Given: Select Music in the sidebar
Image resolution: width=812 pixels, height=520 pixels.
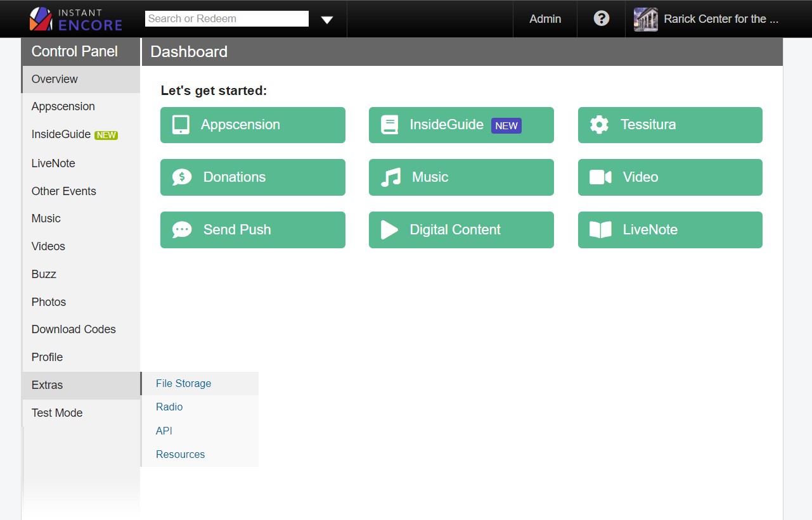Looking at the screenshot, I should [x=81, y=219].
